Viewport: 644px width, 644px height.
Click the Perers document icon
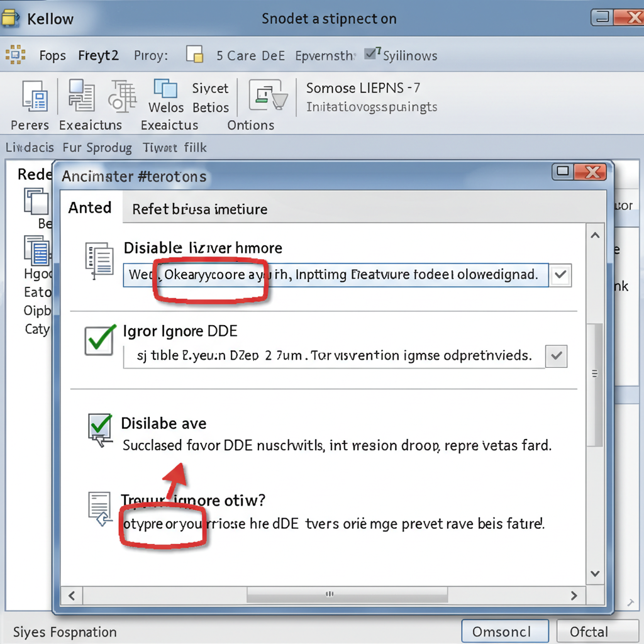(35, 96)
